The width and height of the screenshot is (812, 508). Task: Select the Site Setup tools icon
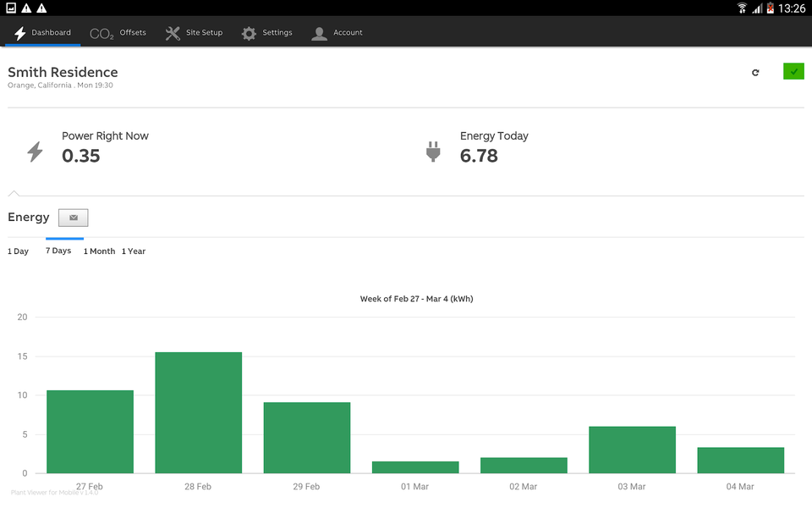(x=171, y=32)
